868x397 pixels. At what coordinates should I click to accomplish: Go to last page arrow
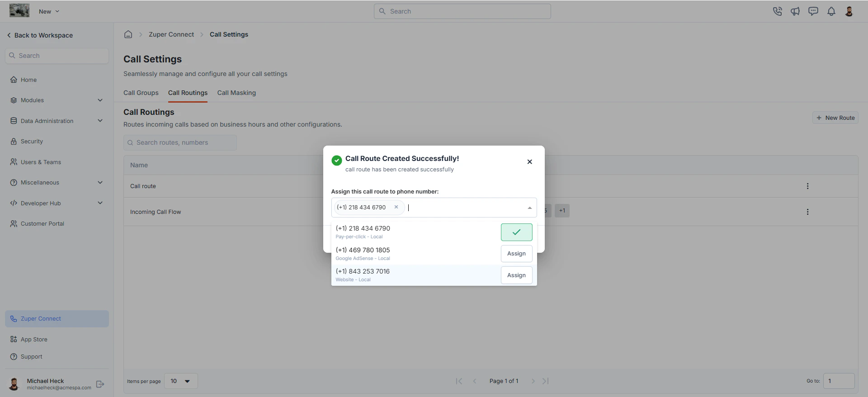click(x=546, y=381)
